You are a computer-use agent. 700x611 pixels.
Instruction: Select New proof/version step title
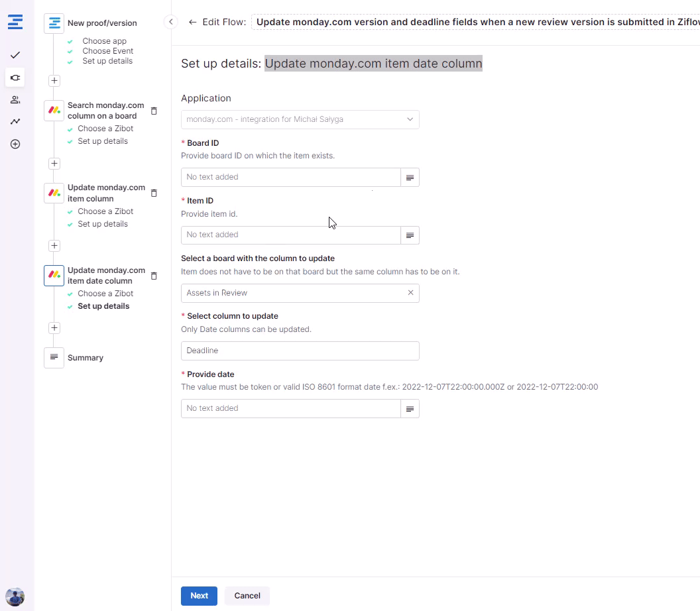tap(102, 23)
